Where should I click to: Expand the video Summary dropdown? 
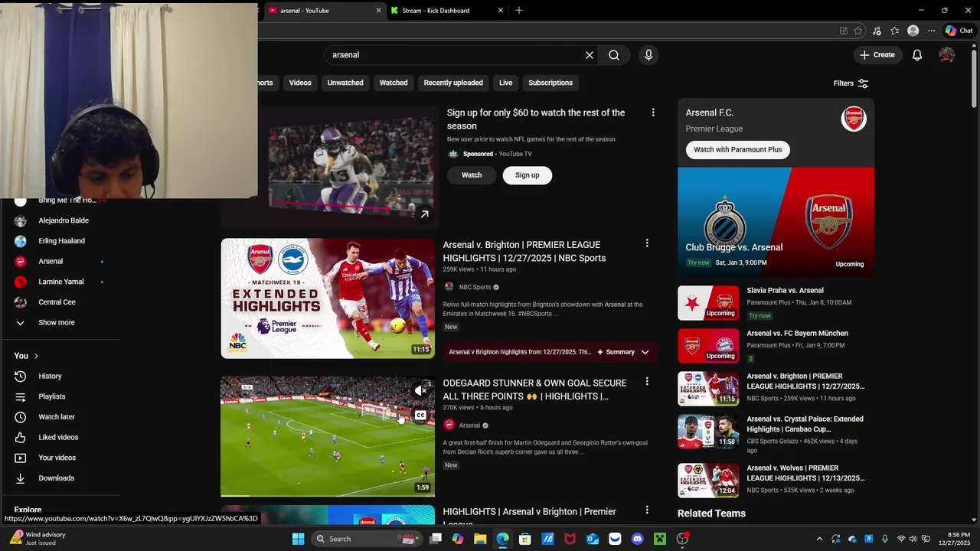point(645,352)
